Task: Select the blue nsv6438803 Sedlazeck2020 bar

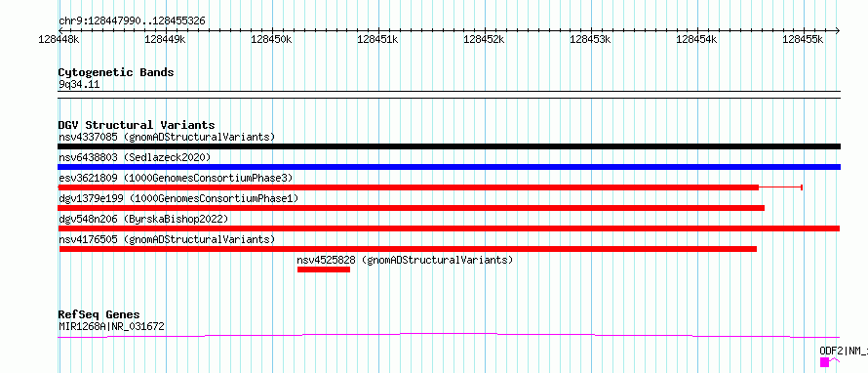Action: (449, 167)
